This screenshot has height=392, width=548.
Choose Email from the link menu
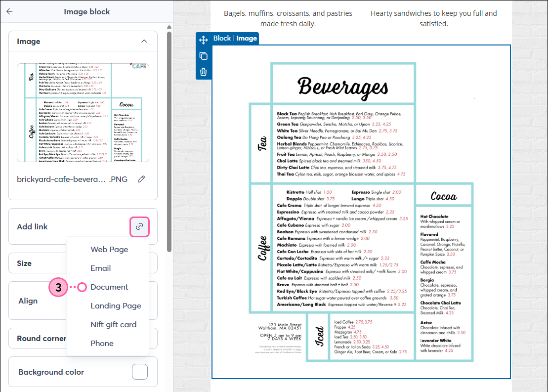(100, 268)
